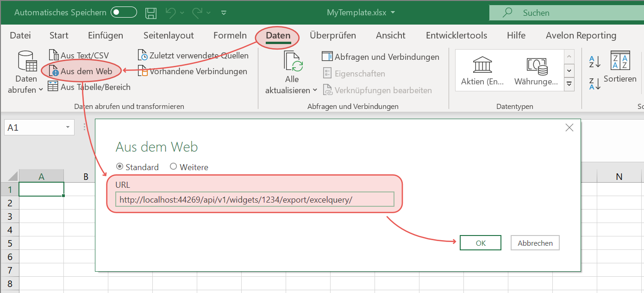
Task: Select the Weitere radio button
Action: coord(174,166)
